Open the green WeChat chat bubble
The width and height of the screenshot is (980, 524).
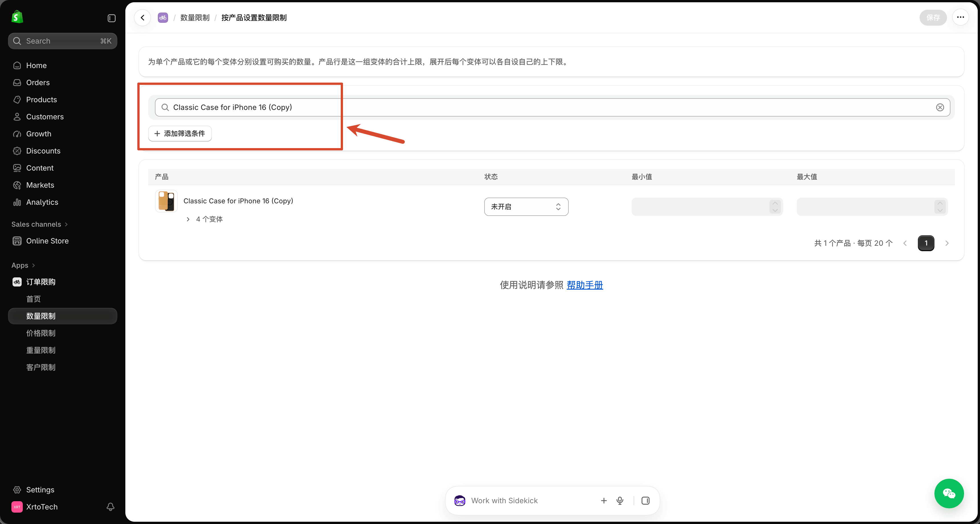pos(949,493)
